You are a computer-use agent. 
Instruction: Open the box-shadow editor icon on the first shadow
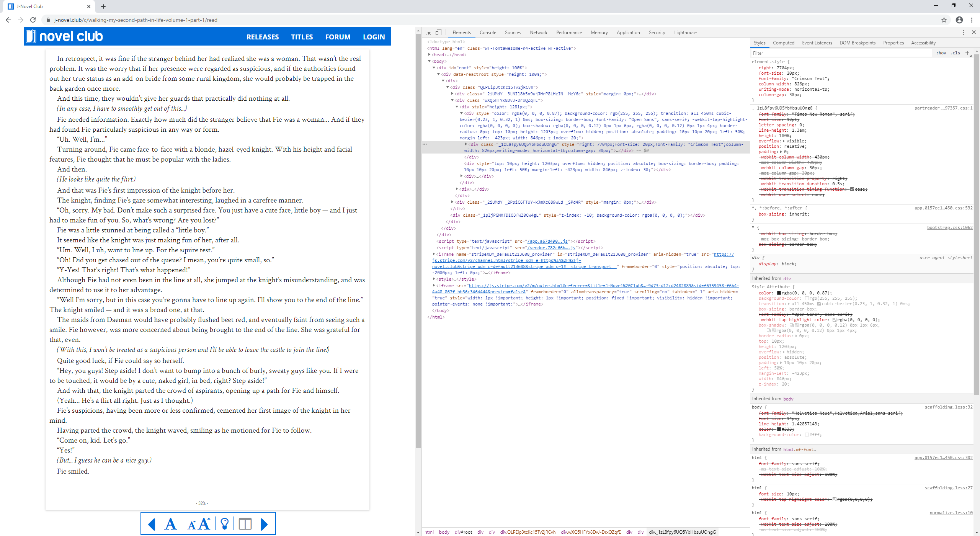tap(792, 325)
